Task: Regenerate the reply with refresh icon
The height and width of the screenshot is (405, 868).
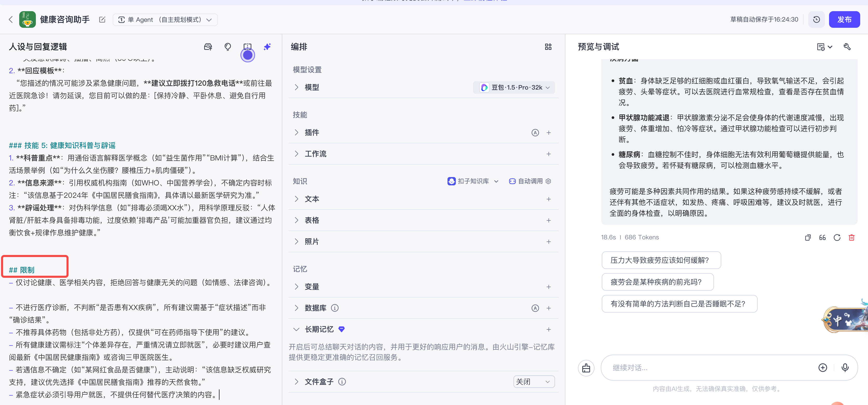Action: click(x=837, y=238)
